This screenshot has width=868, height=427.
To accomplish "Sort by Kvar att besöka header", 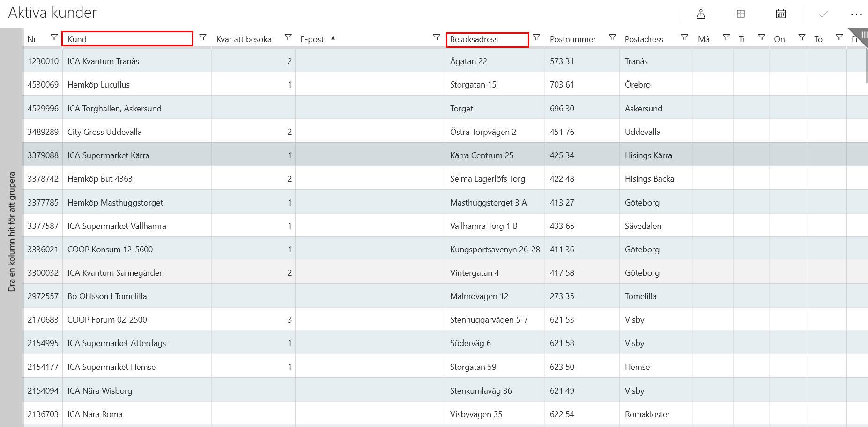I will coord(244,39).
